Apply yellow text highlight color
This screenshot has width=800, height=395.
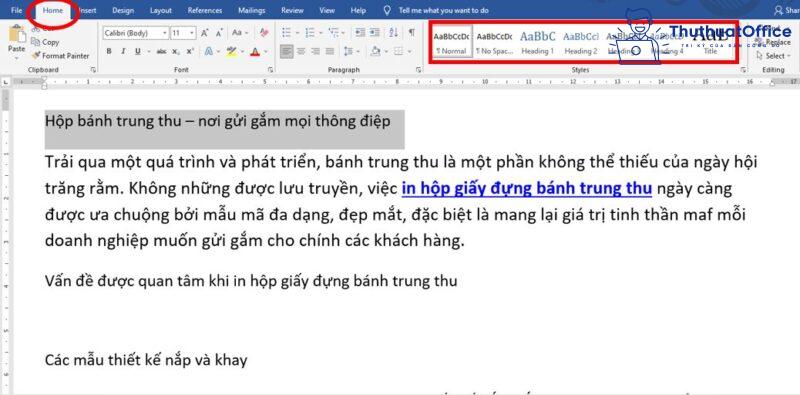coord(231,52)
